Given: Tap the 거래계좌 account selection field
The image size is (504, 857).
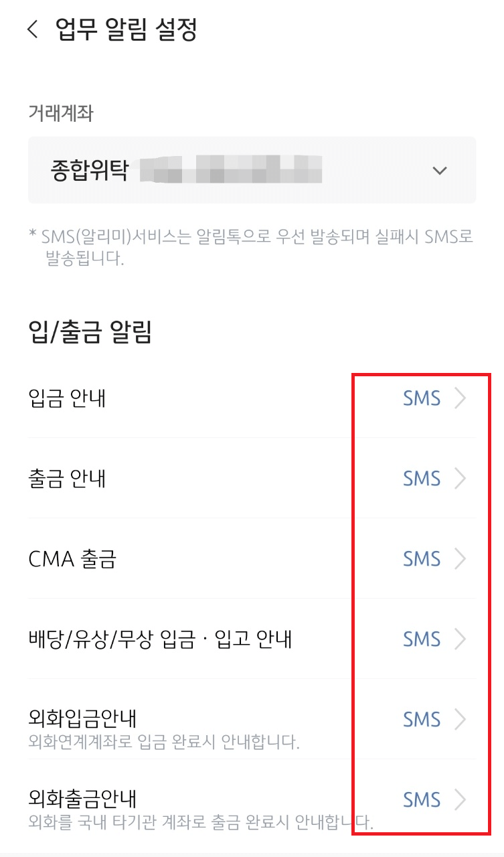Looking at the screenshot, I should pyautogui.click(x=252, y=170).
